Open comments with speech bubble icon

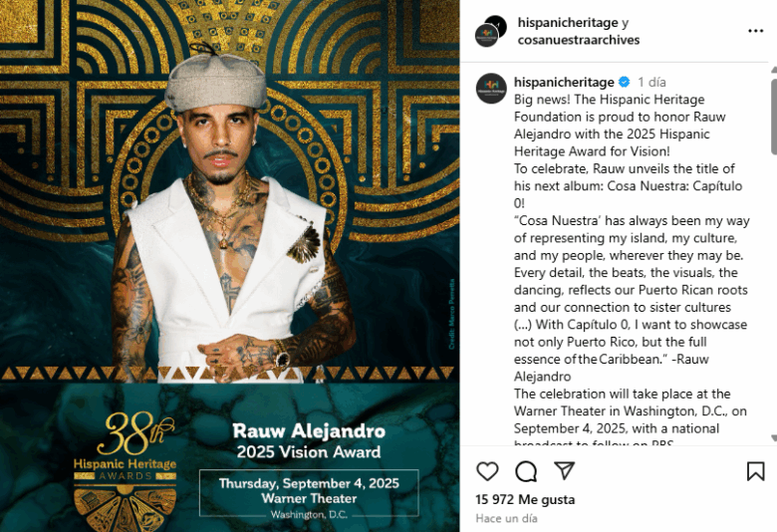[x=526, y=471]
